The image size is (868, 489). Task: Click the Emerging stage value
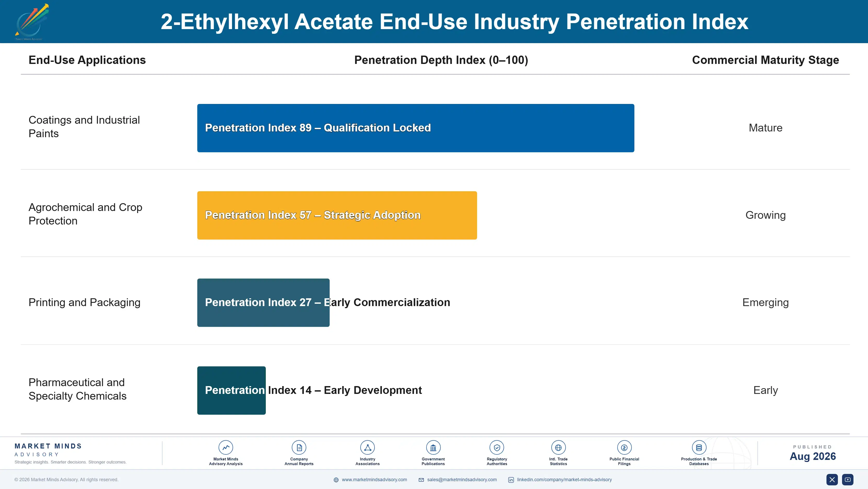click(x=765, y=302)
